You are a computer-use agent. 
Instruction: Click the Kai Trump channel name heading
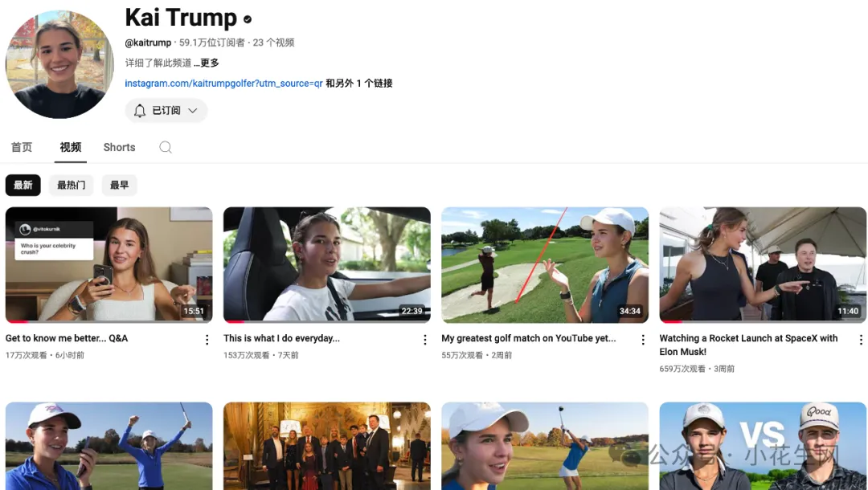click(181, 18)
